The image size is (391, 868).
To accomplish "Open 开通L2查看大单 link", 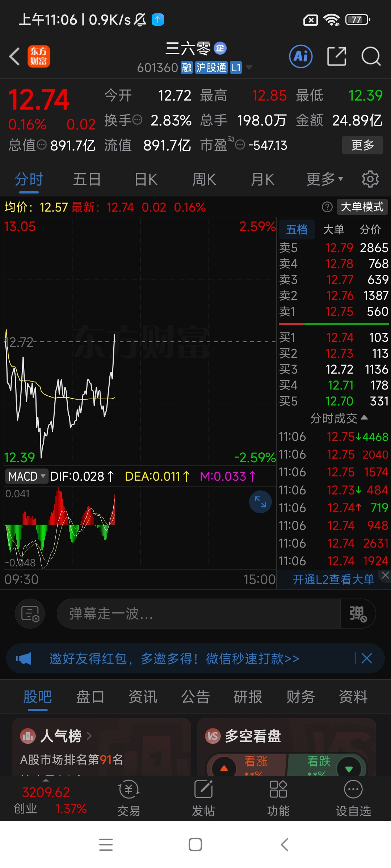I will [333, 579].
